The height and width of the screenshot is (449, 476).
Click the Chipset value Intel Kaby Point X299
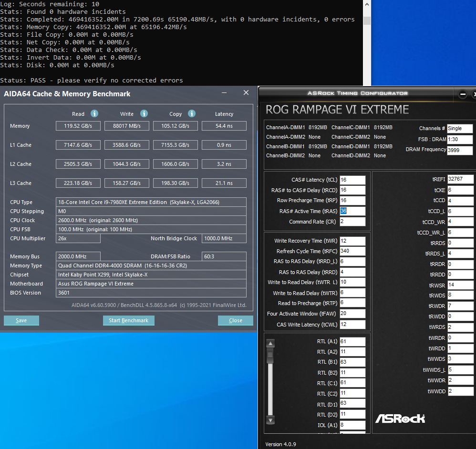pos(151,275)
